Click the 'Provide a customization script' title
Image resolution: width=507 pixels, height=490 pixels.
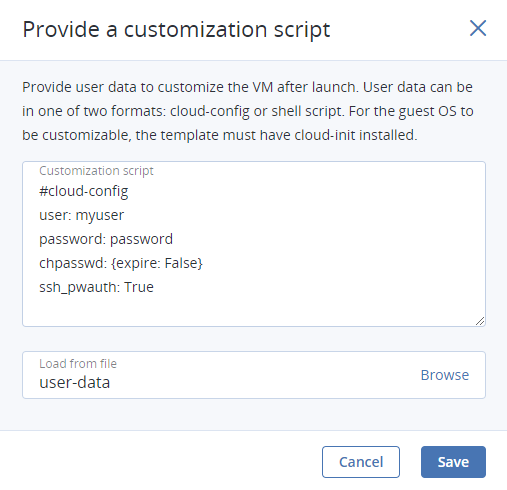click(176, 30)
